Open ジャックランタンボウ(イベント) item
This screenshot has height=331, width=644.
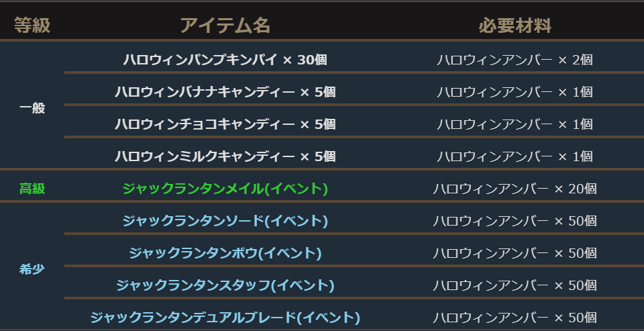click(225, 253)
